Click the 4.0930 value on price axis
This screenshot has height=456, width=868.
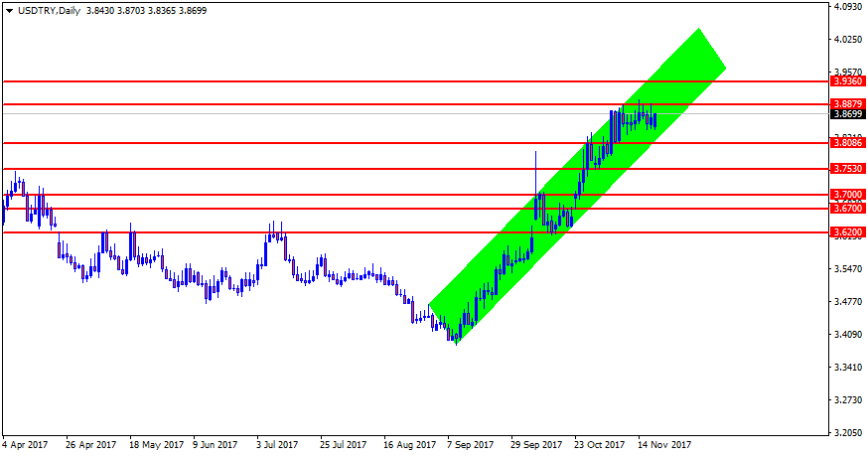[847, 7]
